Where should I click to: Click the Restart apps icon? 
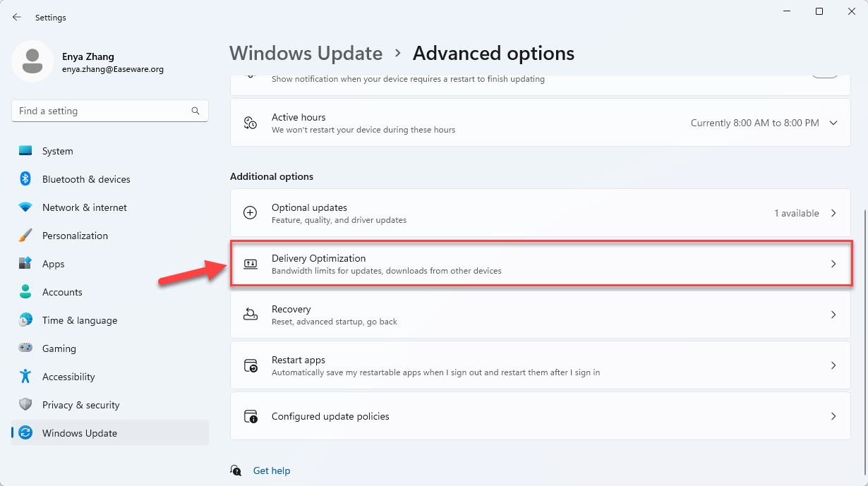[x=251, y=365]
